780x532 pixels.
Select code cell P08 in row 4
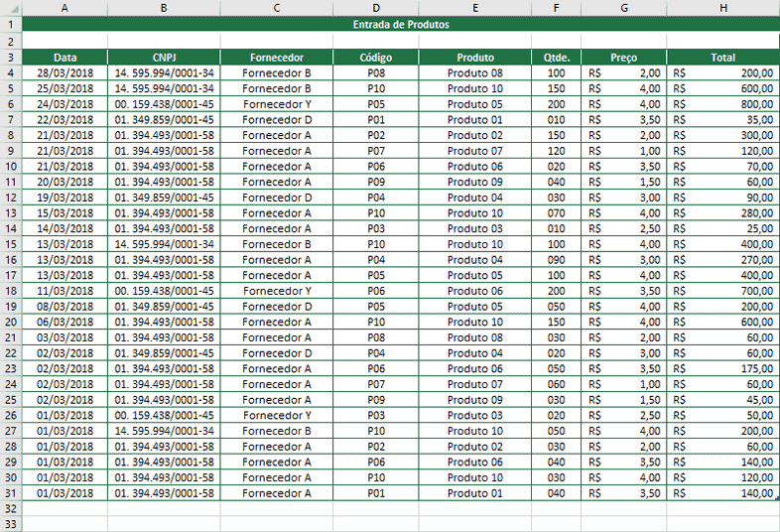point(375,73)
